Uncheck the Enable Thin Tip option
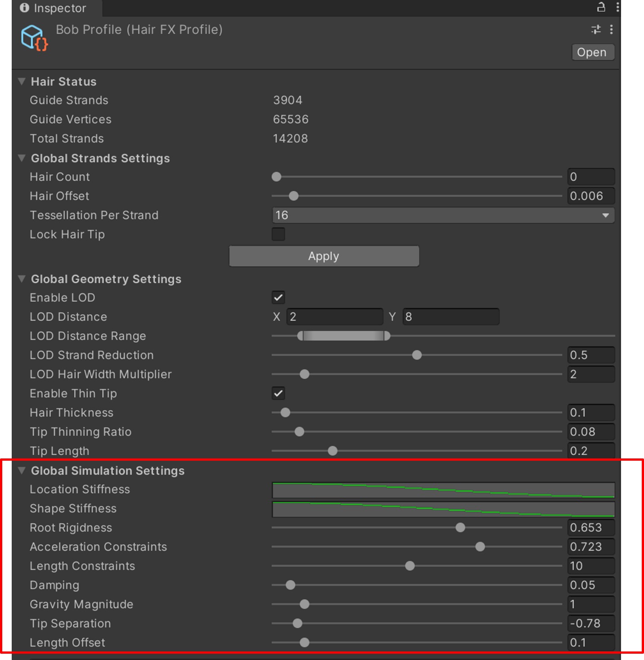644x660 pixels. pos(278,393)
